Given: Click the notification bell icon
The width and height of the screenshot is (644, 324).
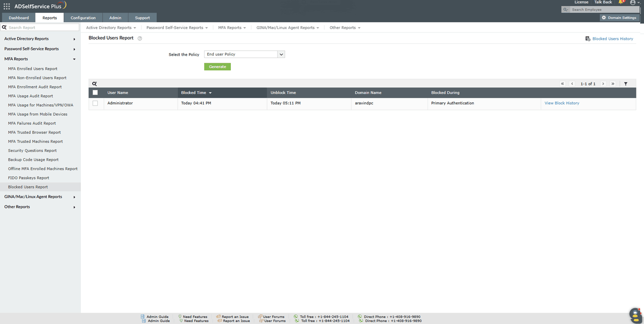Looking at the screenshot, I should (x=621, y=3).
